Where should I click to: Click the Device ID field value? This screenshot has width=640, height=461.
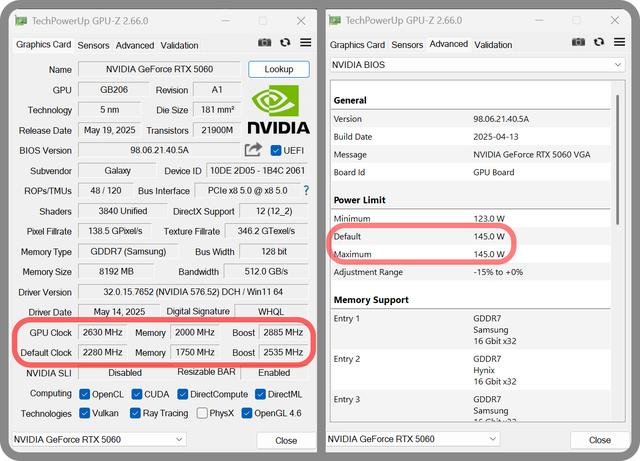point(257,171)
